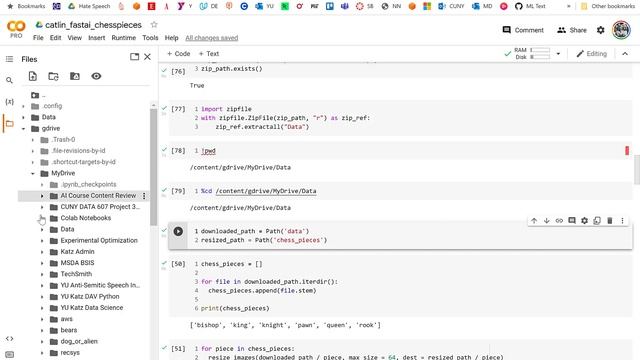Image resolution: width=640 pixels, height=360 pixels.
Task: Open the AI Course Content Review options menu
Action: point(144,196)
